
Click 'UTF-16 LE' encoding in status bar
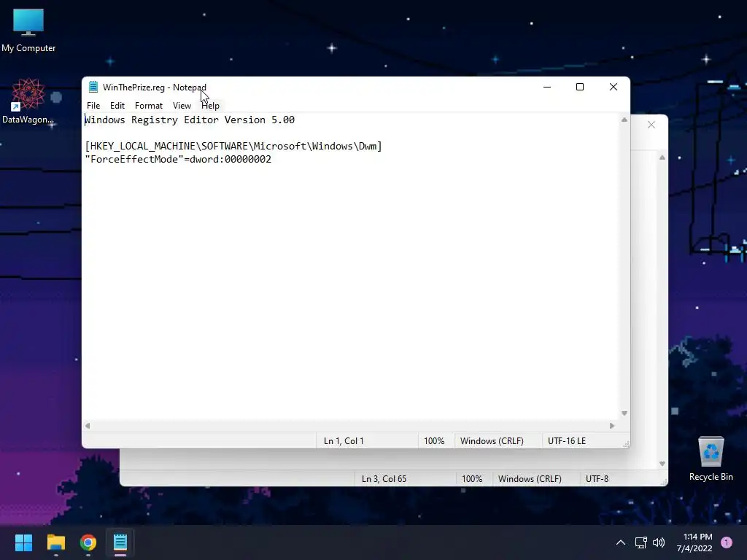[567, 441]
